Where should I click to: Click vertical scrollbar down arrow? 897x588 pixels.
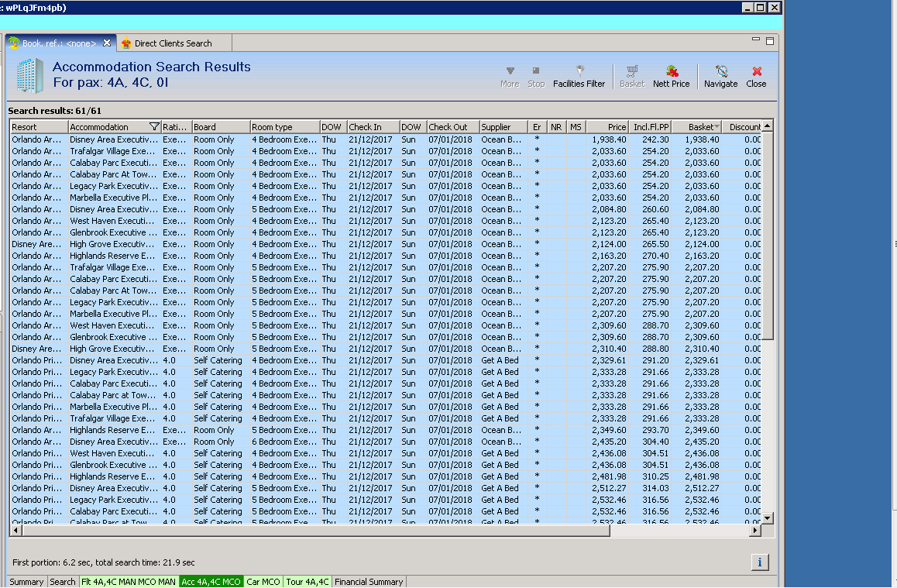coord(768,518)
